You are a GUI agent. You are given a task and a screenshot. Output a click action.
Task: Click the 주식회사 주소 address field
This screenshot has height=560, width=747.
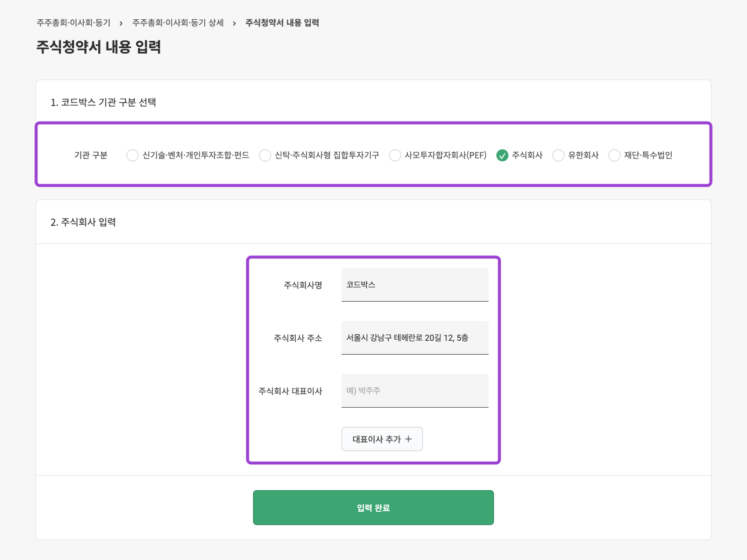pos(414,337)
